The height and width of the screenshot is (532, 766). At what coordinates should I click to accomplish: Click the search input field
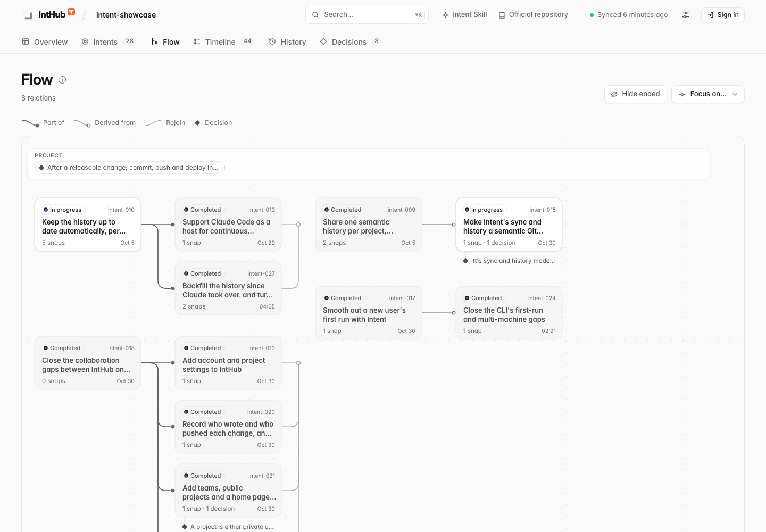coord(367,15)
